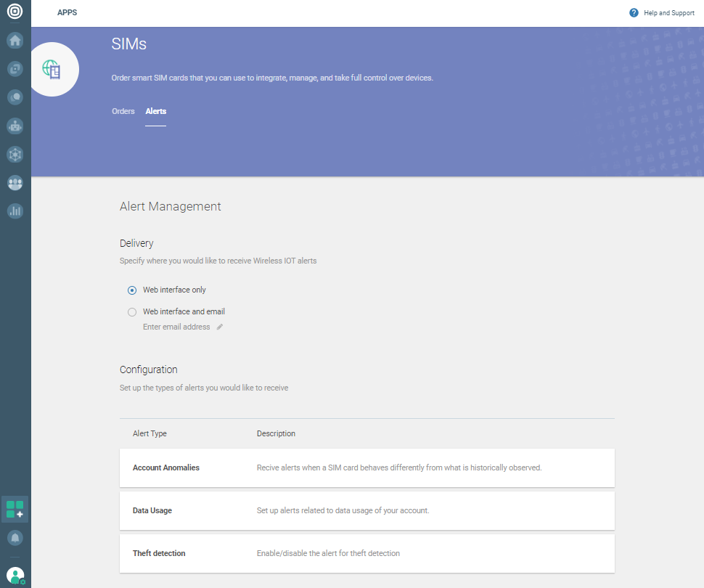Select Web interface and email radio button
The width and height of the screenshot is (704, 588).
[x=132, y=312]
